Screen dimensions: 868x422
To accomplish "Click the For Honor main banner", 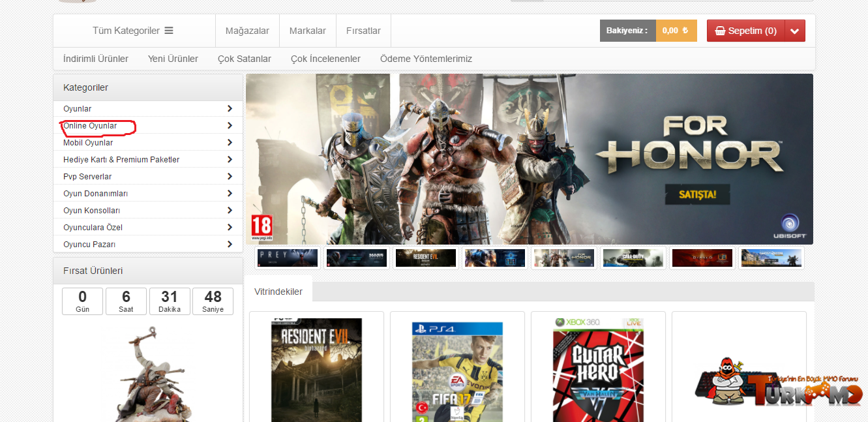I will pyautogui.click(x=530, y=159).
